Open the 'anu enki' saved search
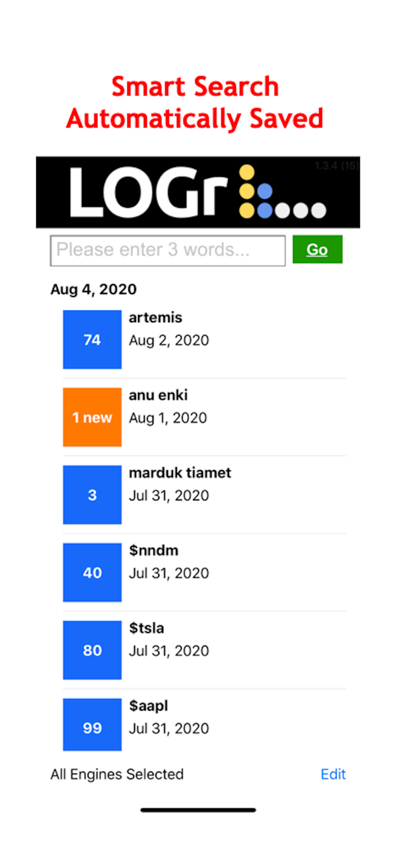This screenshot has height=868, width=401. 158,395
